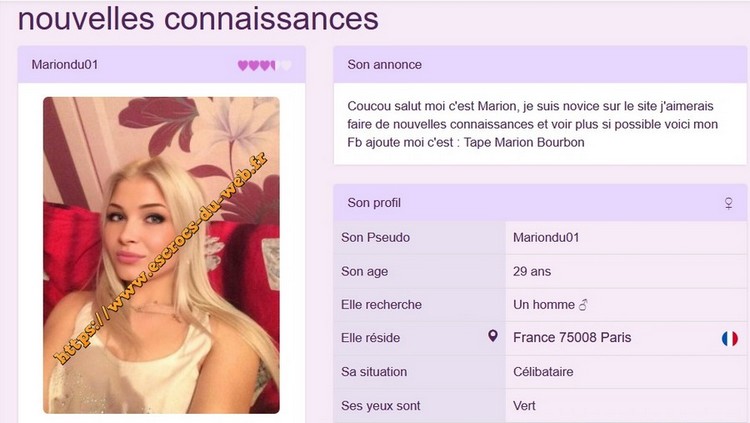The image size is (750, 423).
Task: Click the 29 ans age value
Action: point(532,271)
